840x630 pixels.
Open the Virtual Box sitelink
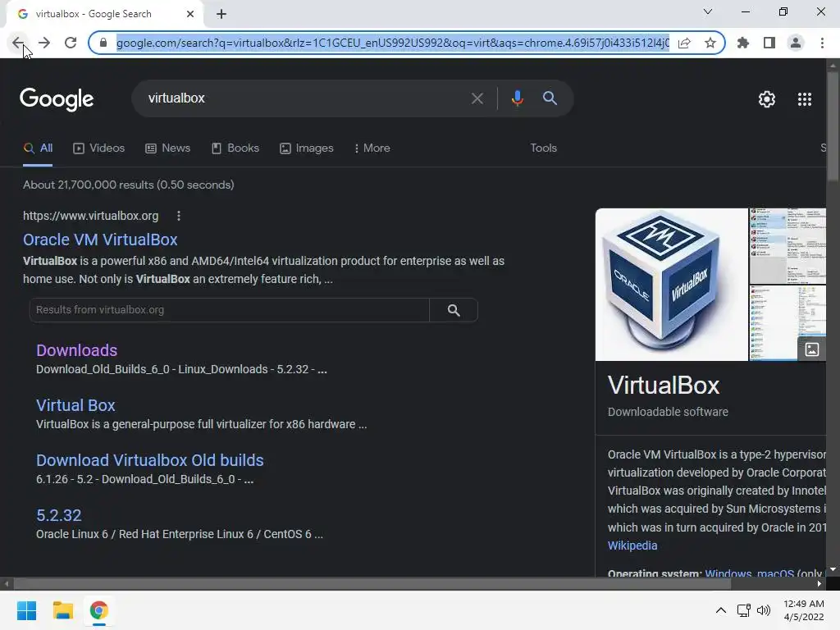75,405
